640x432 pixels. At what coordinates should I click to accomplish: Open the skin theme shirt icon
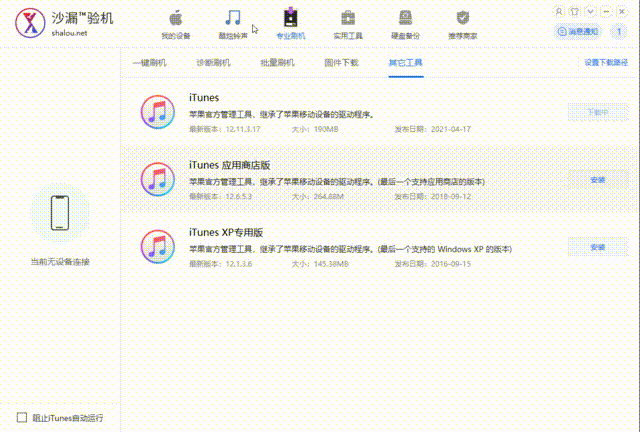coord(575,11)
